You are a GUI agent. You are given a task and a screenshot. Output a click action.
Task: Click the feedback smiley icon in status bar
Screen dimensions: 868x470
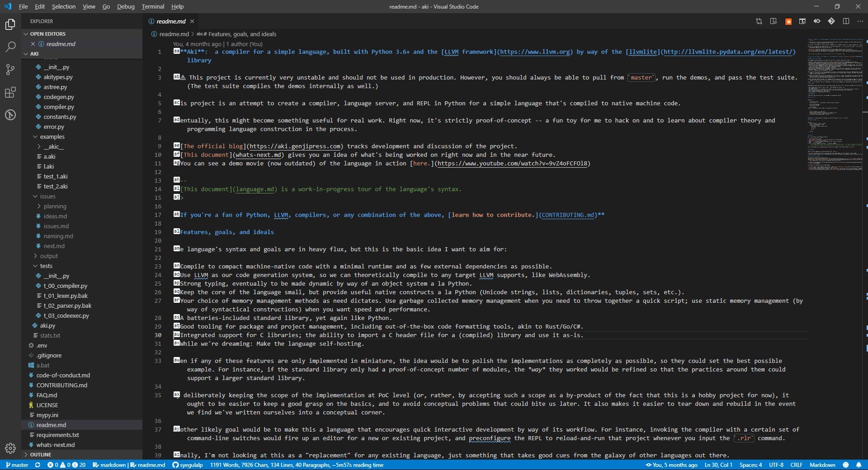pyautogui.click(x=846, y=465)
